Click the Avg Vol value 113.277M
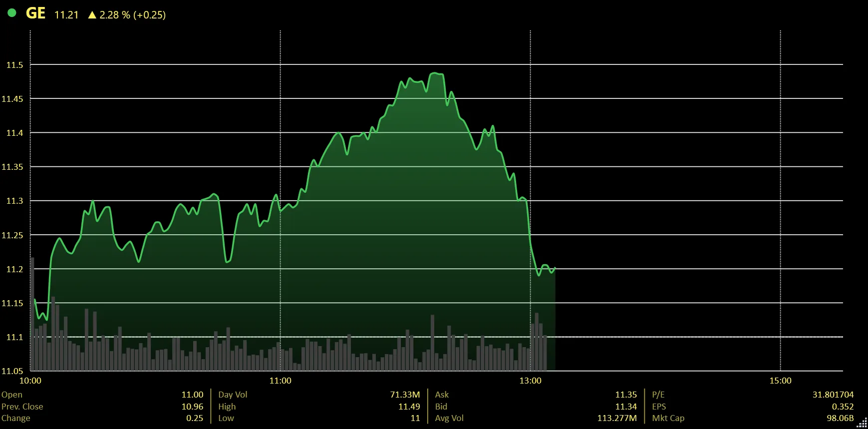Screen dimensions: 868x429 coord(617,418)
